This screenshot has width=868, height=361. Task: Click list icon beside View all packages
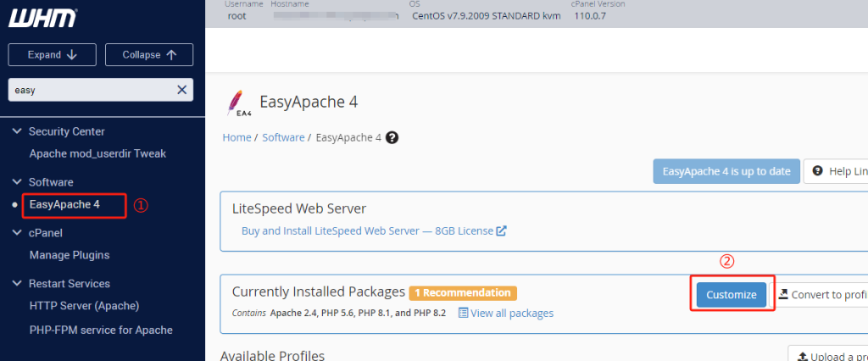click(x=463, y=313)
